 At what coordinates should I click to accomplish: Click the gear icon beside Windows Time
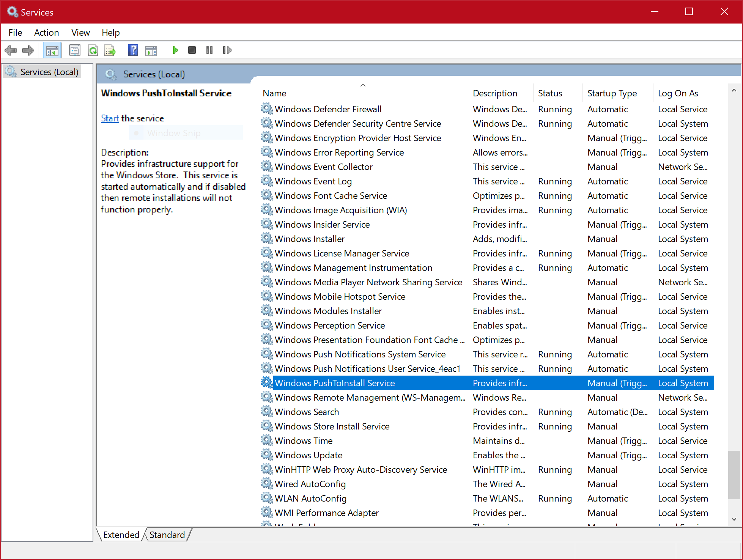[267, 440]
